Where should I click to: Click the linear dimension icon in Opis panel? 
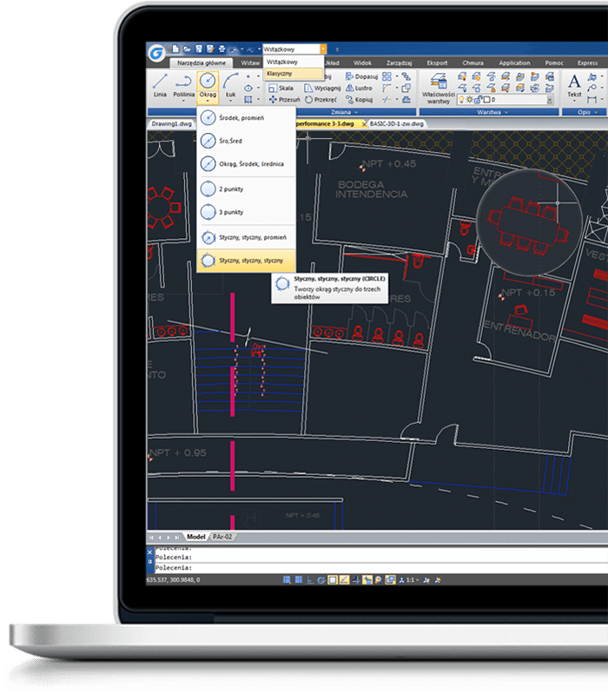point(591,99)
